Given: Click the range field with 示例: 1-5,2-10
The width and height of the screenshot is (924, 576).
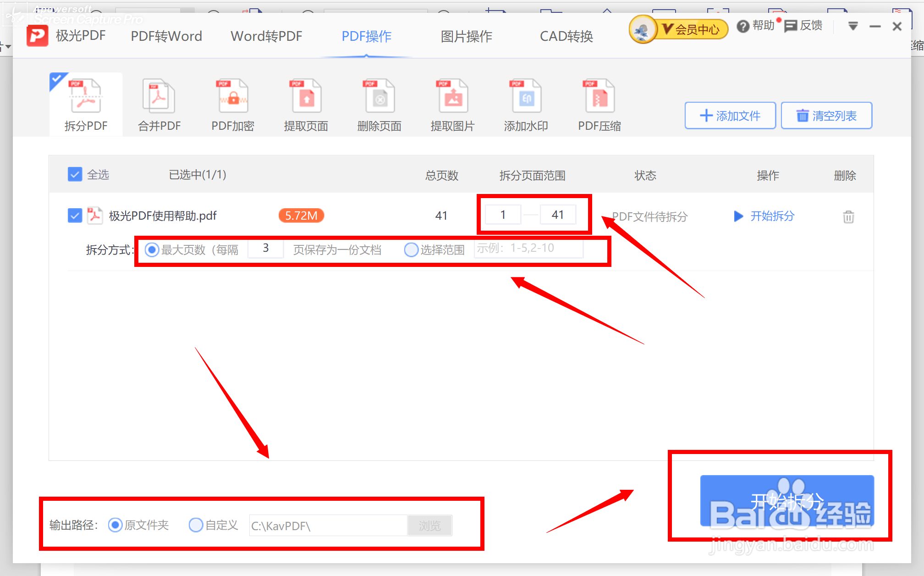Looking at the screenshot, I should tap(528, 249).
